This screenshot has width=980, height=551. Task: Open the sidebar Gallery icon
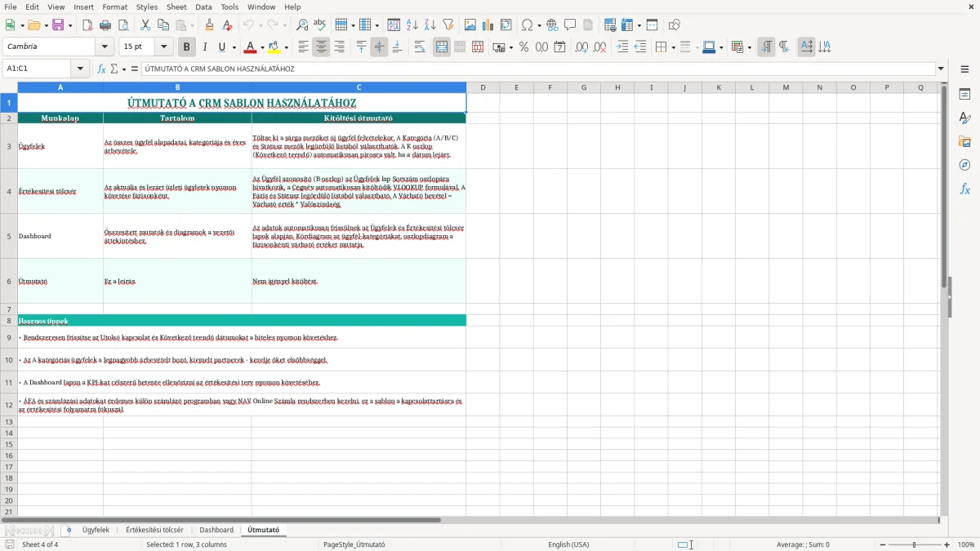click(x=964, y=141)
